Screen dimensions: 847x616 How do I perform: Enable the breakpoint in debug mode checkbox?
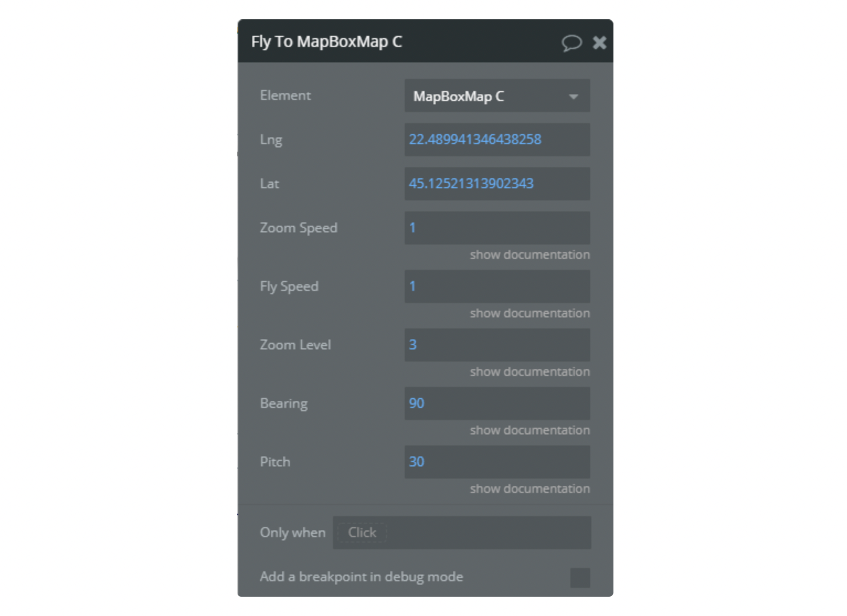580,577
